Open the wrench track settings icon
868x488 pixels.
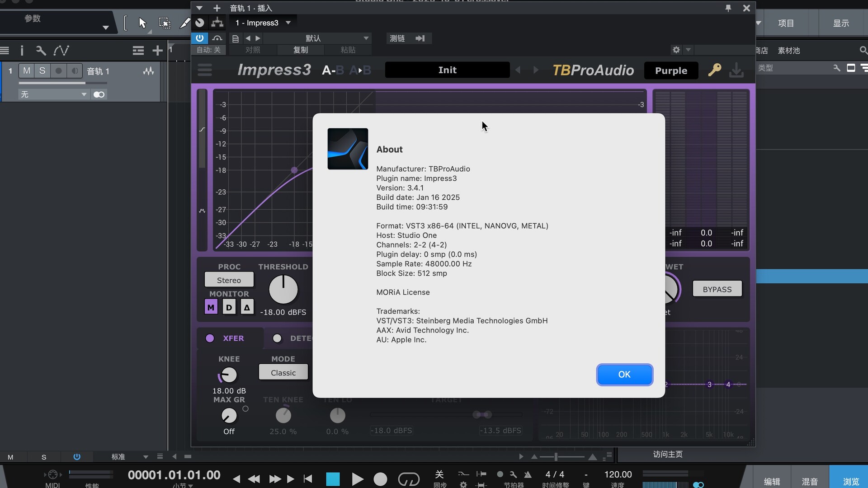(x=41, y=51)
